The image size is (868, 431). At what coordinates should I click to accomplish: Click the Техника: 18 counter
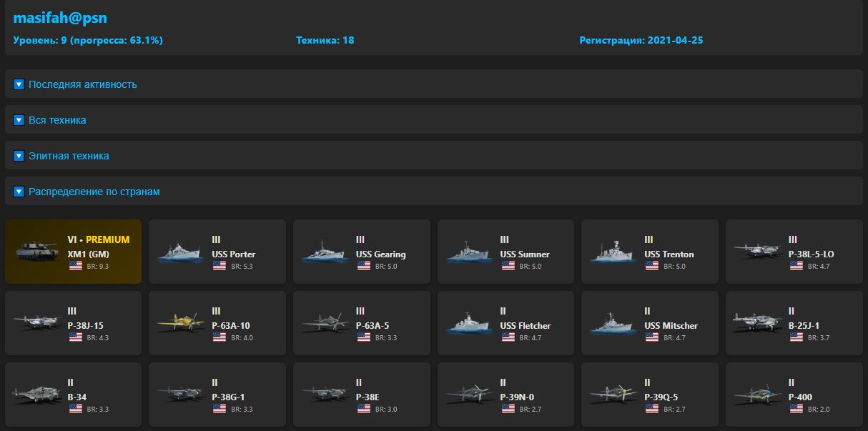click(x=325, y=40)
